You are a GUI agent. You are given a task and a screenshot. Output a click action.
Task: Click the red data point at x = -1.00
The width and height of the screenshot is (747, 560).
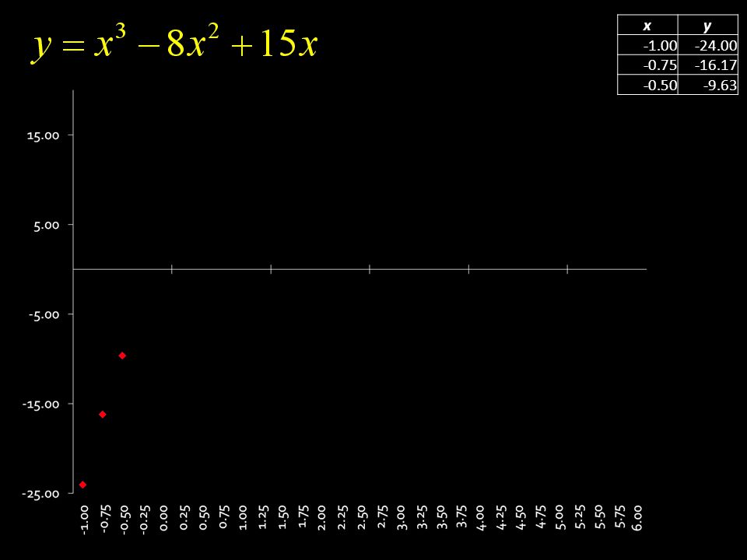pos(83,485)
